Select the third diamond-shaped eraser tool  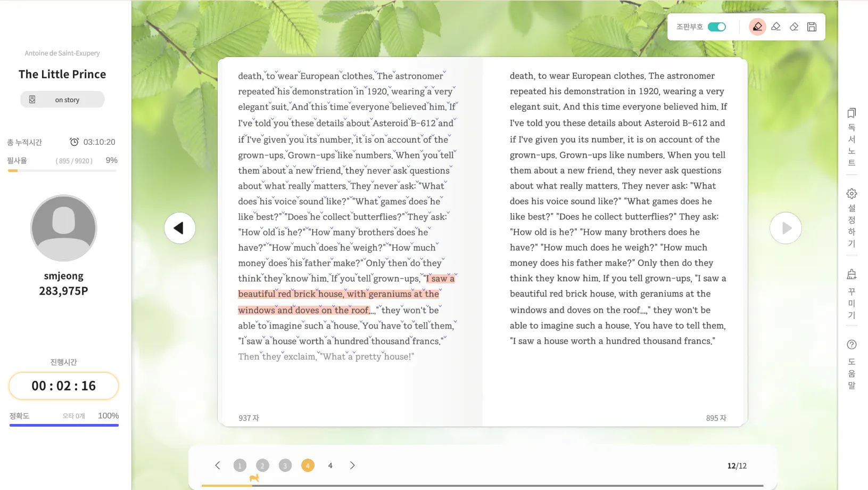coord(794,27)
